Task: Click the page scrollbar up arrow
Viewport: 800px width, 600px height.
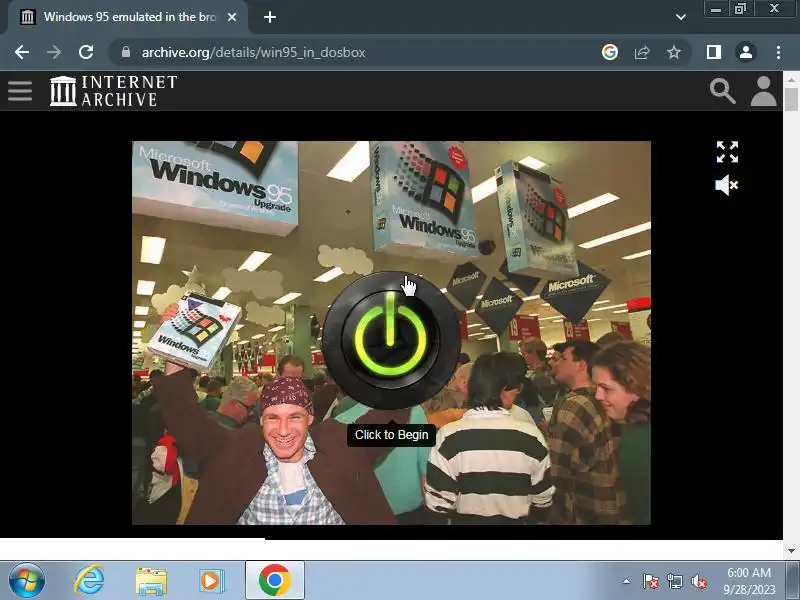Action: tap(791, 80)
